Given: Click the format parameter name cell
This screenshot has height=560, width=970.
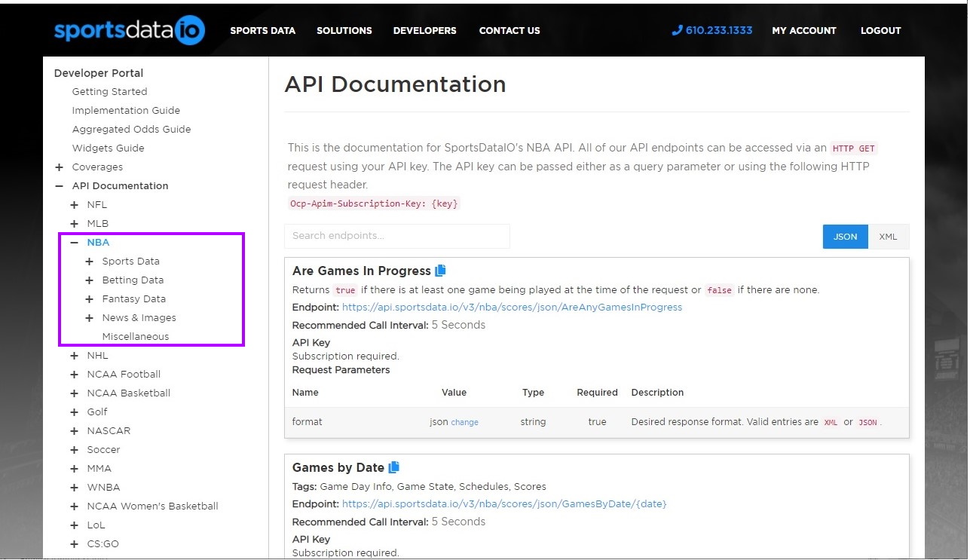Looking at the screenshot, I should (307, 422).
